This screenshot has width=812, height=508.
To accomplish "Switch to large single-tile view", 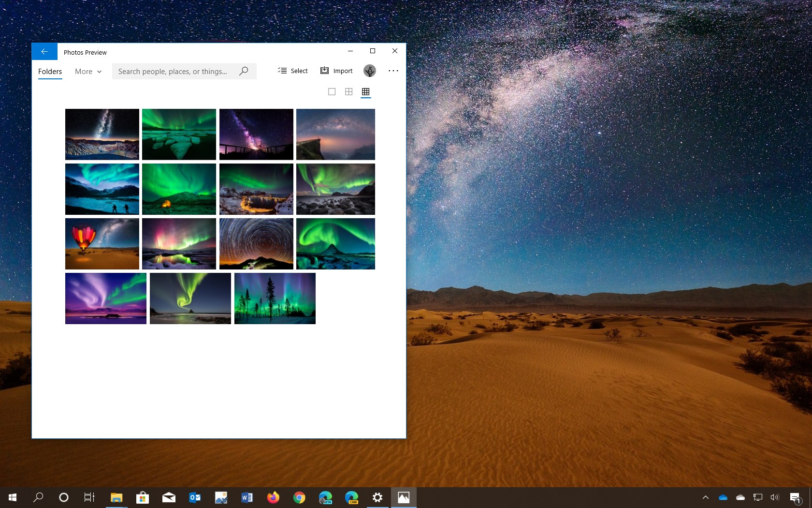I will click(332, 91).
